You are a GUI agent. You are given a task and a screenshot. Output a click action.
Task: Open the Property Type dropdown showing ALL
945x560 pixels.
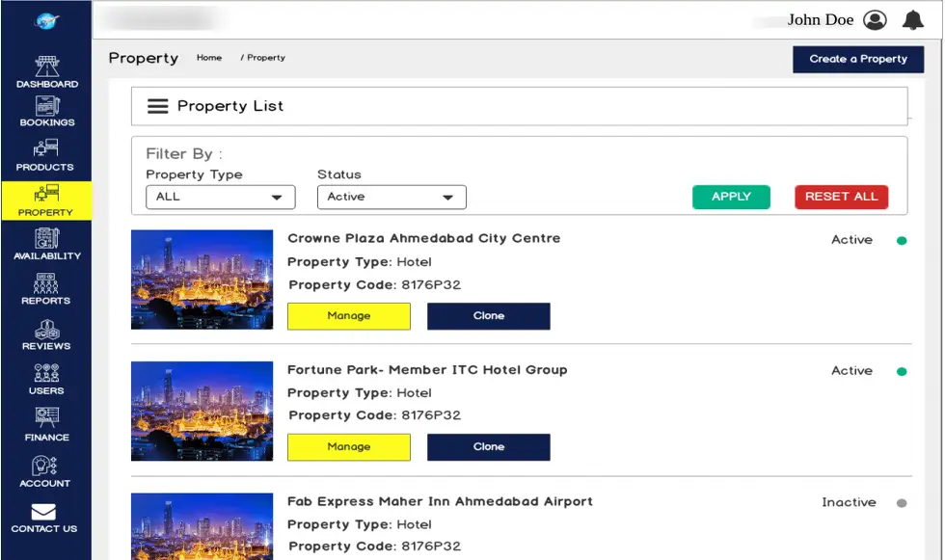221,197
